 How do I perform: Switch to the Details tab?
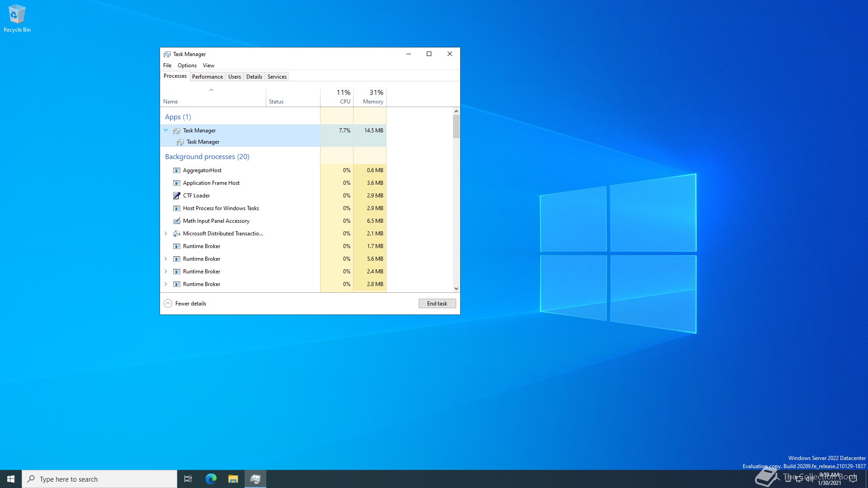point(254,77)
